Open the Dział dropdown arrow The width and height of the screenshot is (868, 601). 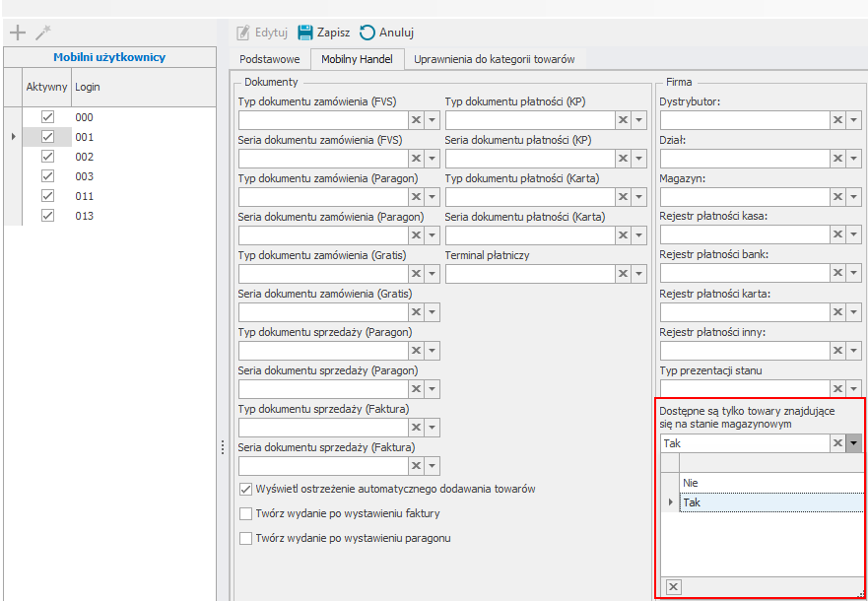854,159
